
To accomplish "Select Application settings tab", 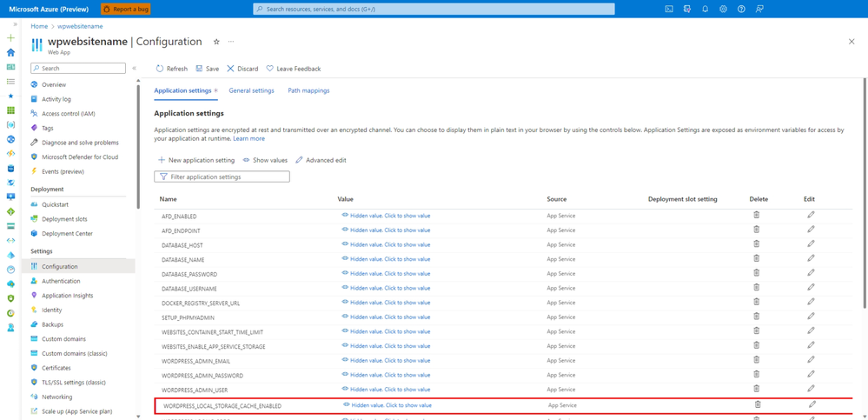I will 185,91.
